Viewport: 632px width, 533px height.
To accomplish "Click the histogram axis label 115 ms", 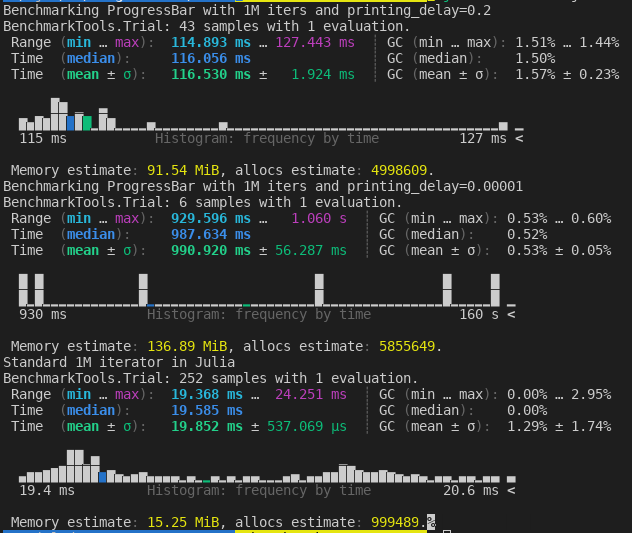I will (x=43, y=139).
